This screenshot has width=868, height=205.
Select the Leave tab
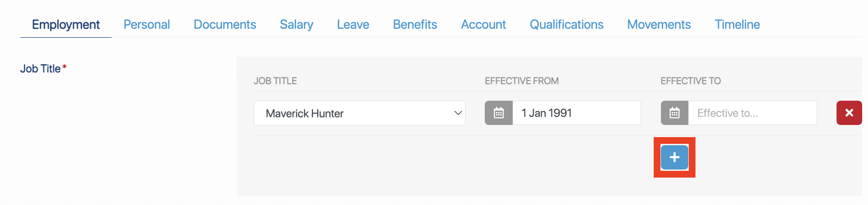coord(353,24)
